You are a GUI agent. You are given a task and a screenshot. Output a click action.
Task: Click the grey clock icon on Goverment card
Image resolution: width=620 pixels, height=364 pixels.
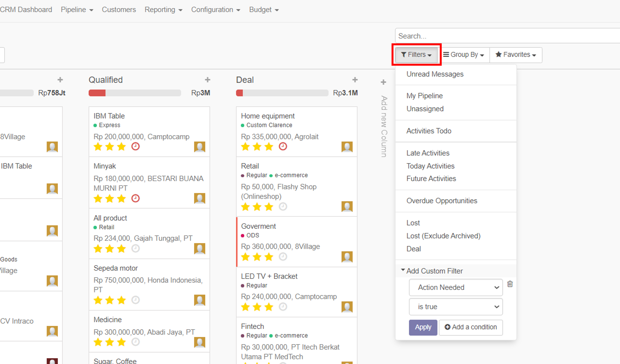(x=283, y=257)
